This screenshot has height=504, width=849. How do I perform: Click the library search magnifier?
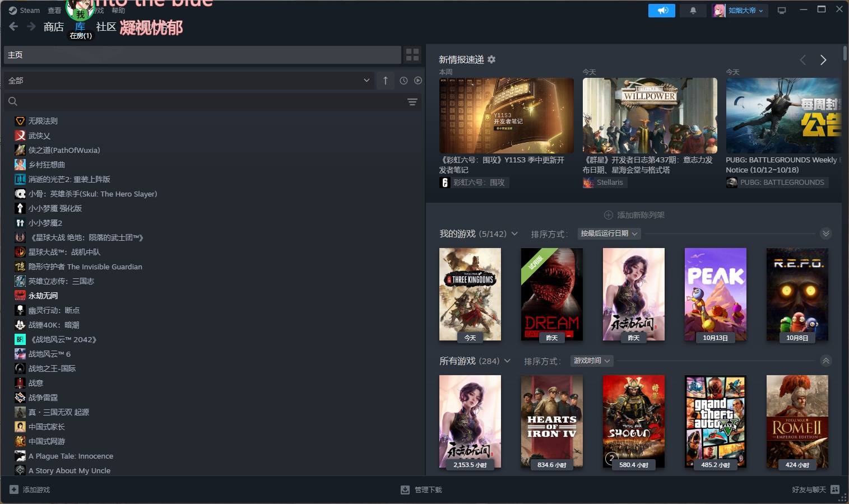coord(13,101)
